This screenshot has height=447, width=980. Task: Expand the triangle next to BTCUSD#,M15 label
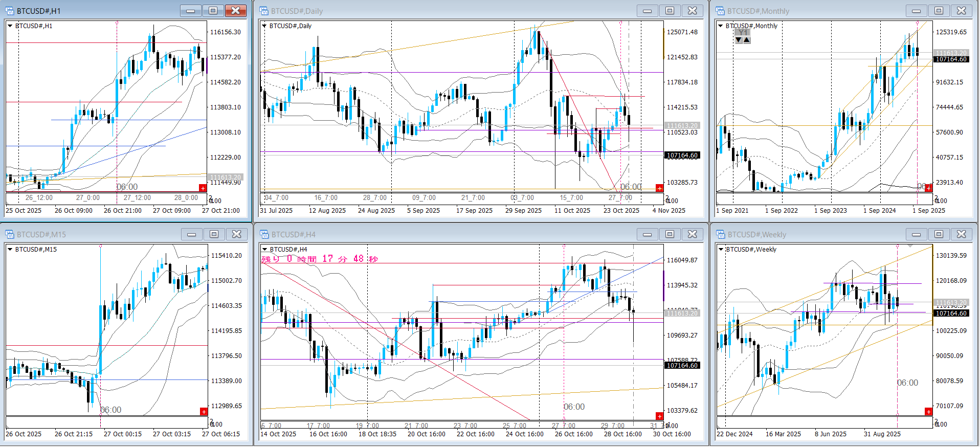pyautogui.click(x=10, y=249)
